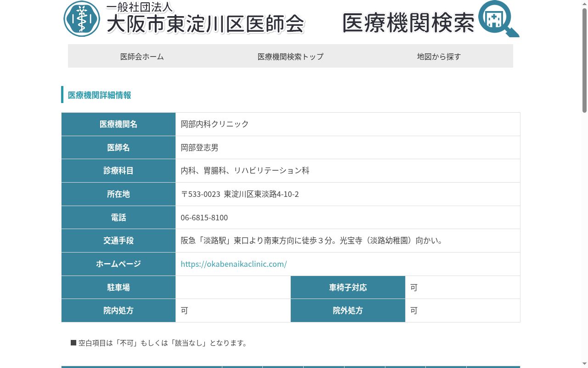
Task: Click the 空白項目 note below the table
Action: click(x=160, y=343)
